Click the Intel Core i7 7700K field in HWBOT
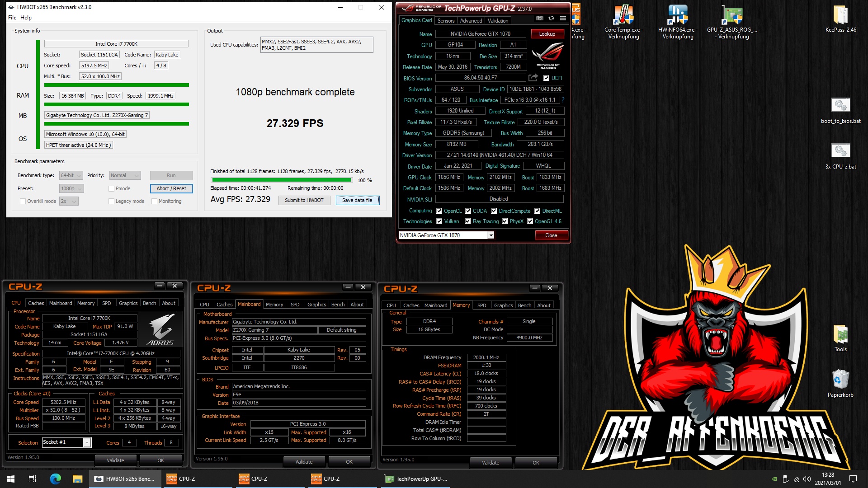Image resolution: width=868 pixels, height=488 pixels. click(116, 44)
